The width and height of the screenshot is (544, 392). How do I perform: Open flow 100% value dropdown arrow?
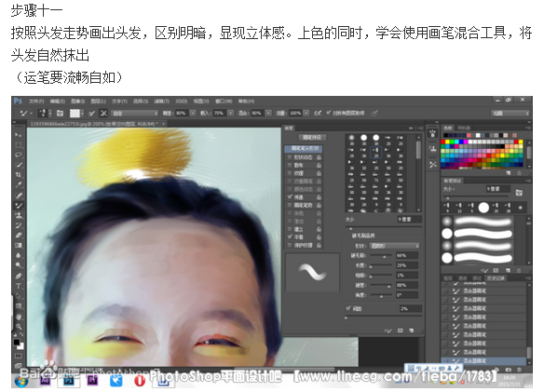pos(306,113)
